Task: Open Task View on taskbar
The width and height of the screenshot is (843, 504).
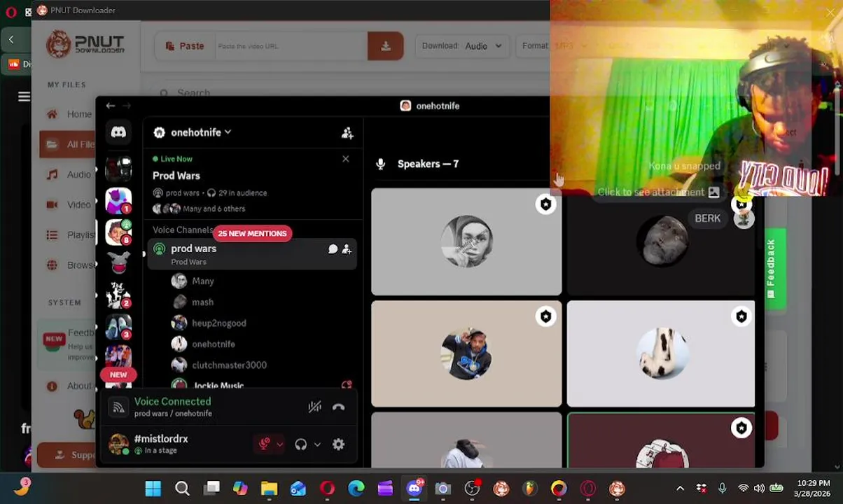Action: coord(211,489)
